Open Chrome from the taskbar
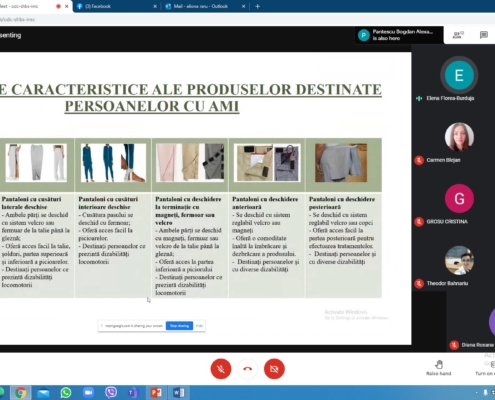 tap(20, 393)
